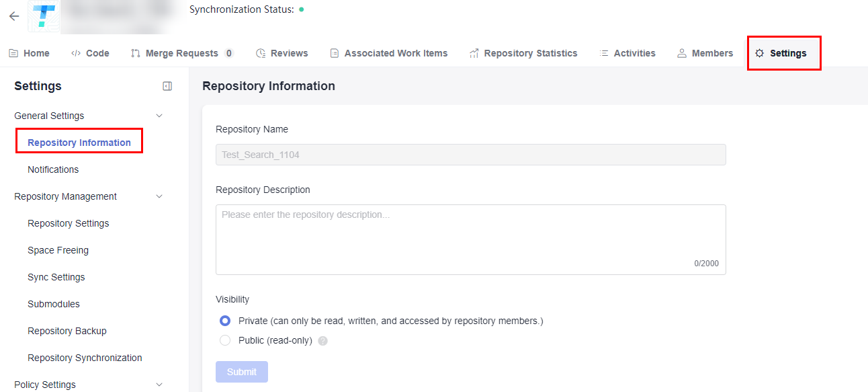The height and width of the screenshot is (392, 868).
Task: Select Public (read-only) radio button
Action: tap(225, 340)
